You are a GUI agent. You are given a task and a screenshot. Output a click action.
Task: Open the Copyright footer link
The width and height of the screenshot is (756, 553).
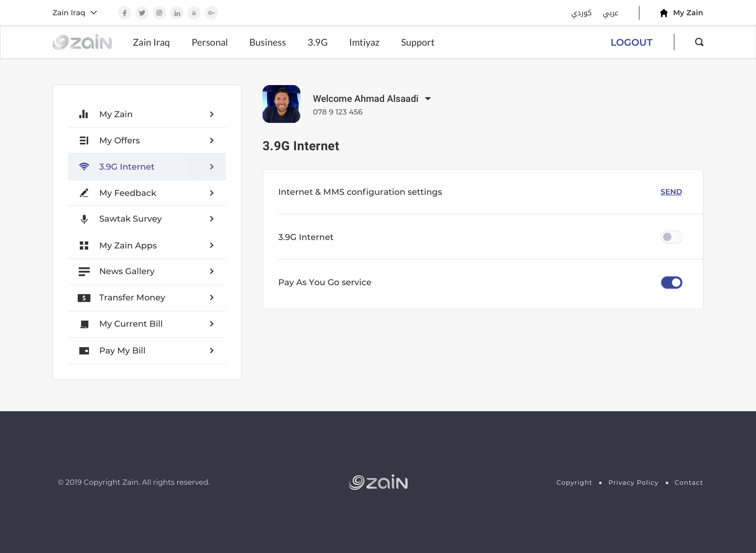point(574,482)
